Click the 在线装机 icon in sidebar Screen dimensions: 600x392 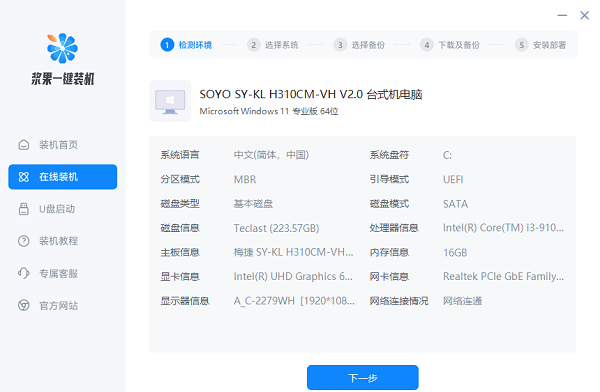[24, 177]
